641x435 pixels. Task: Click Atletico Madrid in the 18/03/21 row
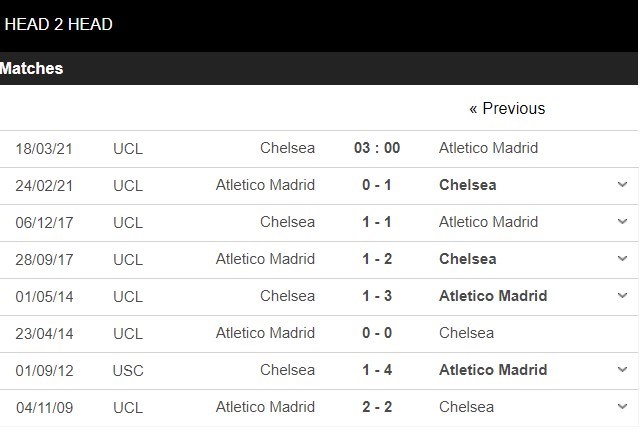pyautogui.click(x=488, y=148)
